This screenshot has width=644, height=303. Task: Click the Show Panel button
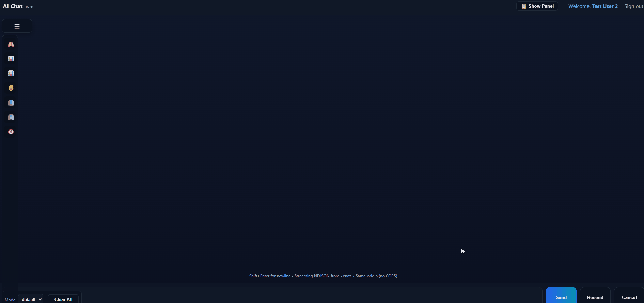coord(537,6)
